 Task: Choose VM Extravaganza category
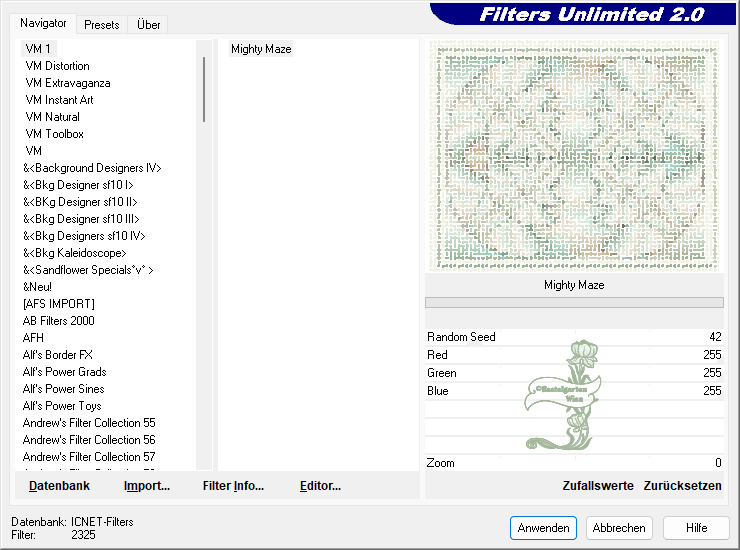tap(67, 83)
